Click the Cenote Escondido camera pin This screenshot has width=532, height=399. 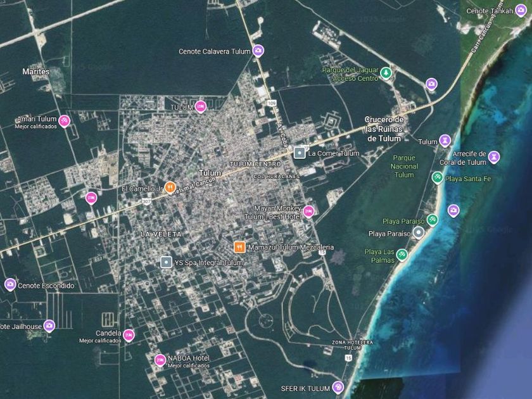[10, 284]
